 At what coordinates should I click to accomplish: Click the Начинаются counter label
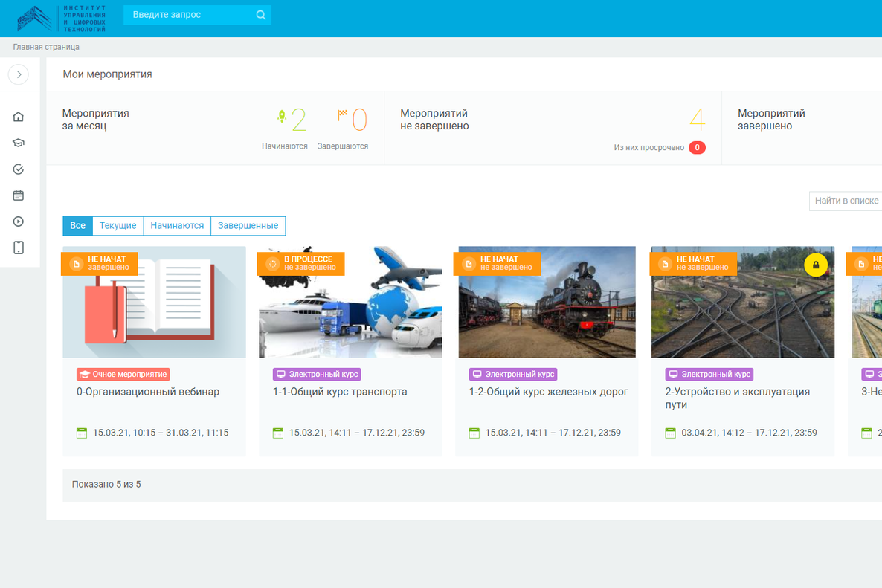pos(285,146)
